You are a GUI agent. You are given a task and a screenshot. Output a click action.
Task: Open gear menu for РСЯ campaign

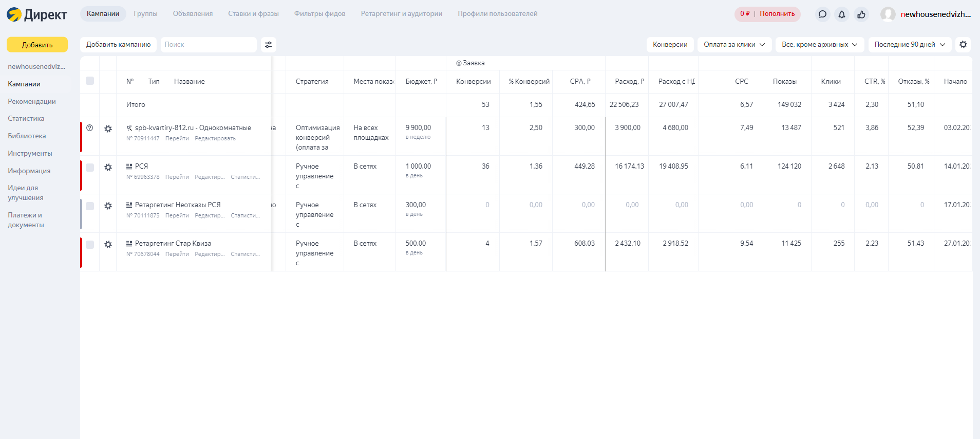pos(108,168)
